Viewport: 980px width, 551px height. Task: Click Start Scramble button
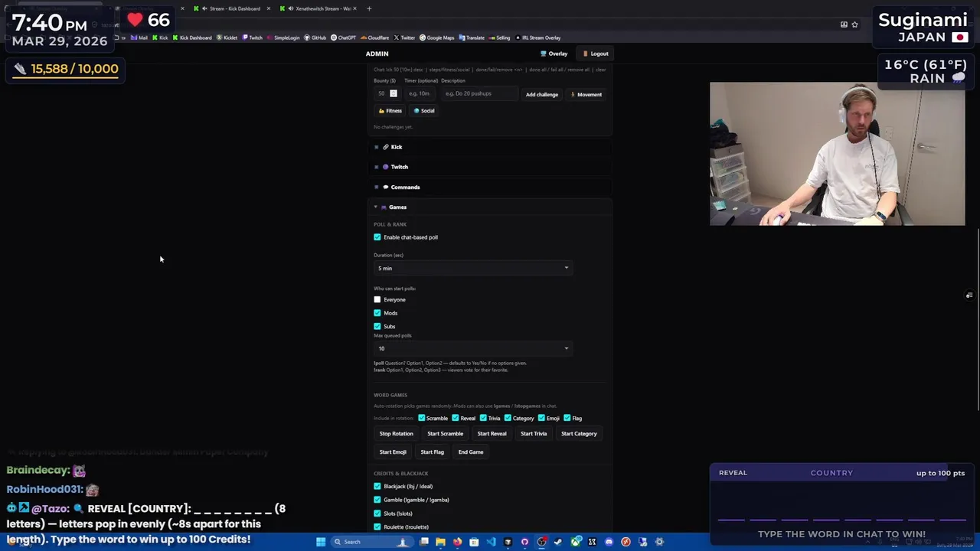(445, 434)
